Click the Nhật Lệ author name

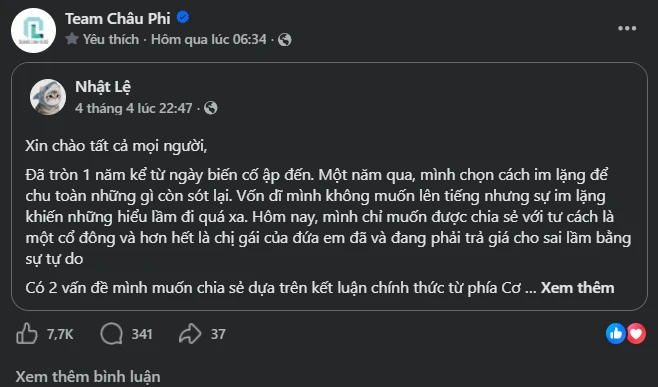(103, 87)
